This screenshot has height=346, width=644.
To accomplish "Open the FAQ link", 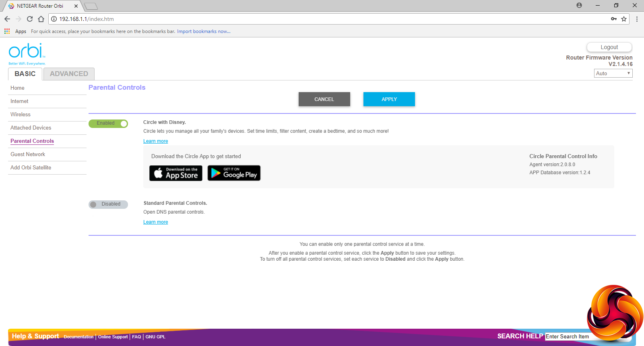I will [x=136, y=337].
